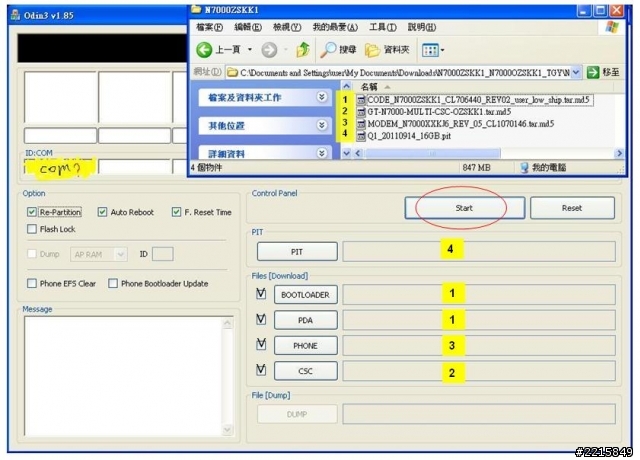Screen dimensions: 640x460
Task: Click the CSC file button
Action: [x=305, y=371]
